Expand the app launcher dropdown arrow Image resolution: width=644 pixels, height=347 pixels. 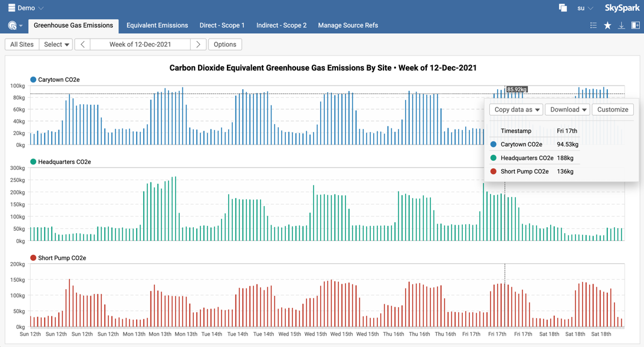(21, 26)
